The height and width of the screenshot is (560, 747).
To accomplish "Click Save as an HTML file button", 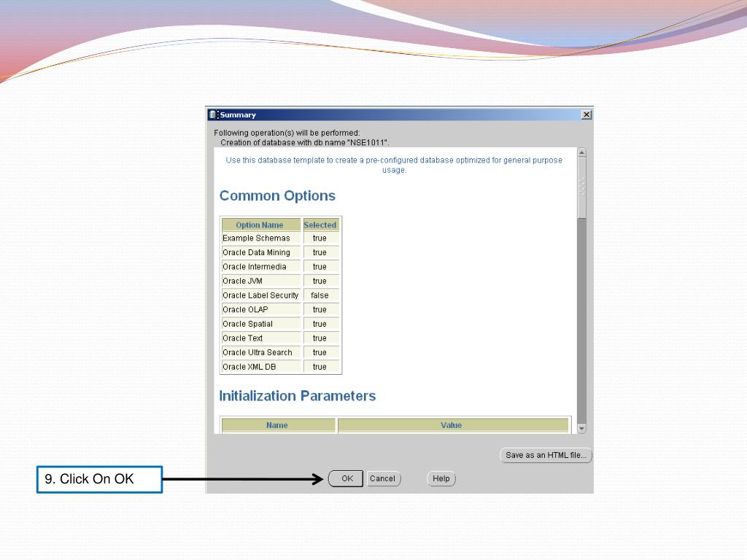I will tap(546, 455).
